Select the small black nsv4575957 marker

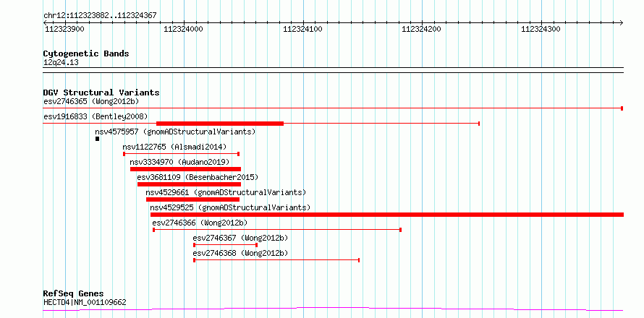point(98,139)
